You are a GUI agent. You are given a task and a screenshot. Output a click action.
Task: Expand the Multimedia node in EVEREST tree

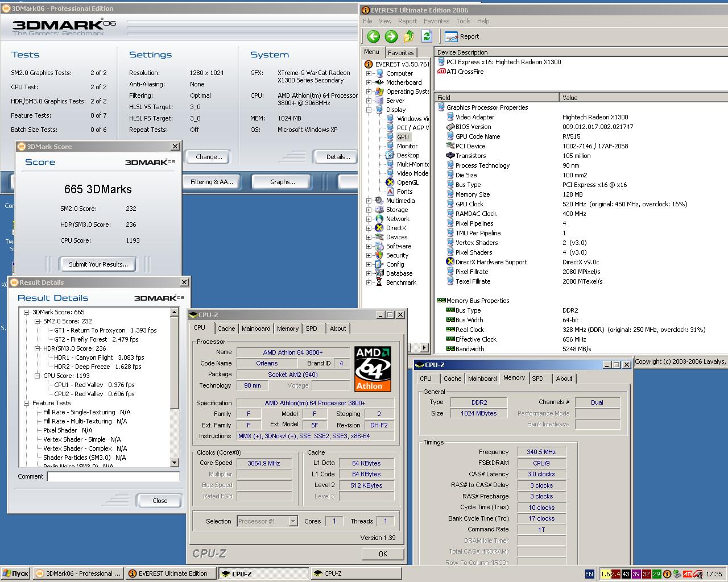[x=369, y=201]
